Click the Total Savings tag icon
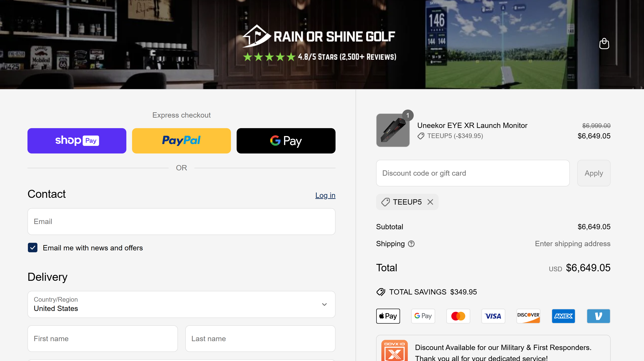The width and height of the screenshot is (644, 361). [381, 292]
